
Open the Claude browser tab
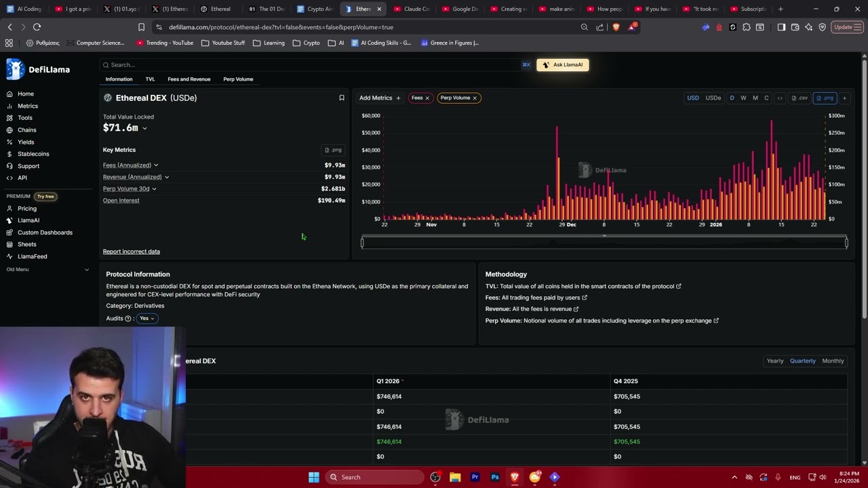tap(412, 9)
